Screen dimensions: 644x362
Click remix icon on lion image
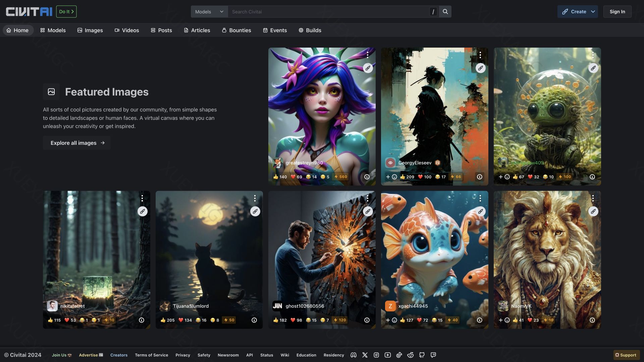(593, 212)
